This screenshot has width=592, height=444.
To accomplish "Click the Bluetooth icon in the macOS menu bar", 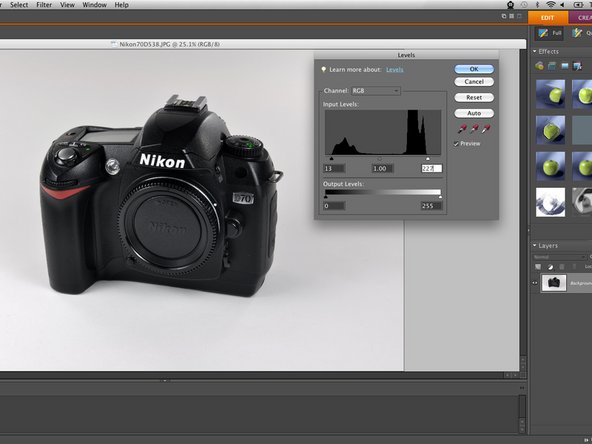I will [537, 5].
